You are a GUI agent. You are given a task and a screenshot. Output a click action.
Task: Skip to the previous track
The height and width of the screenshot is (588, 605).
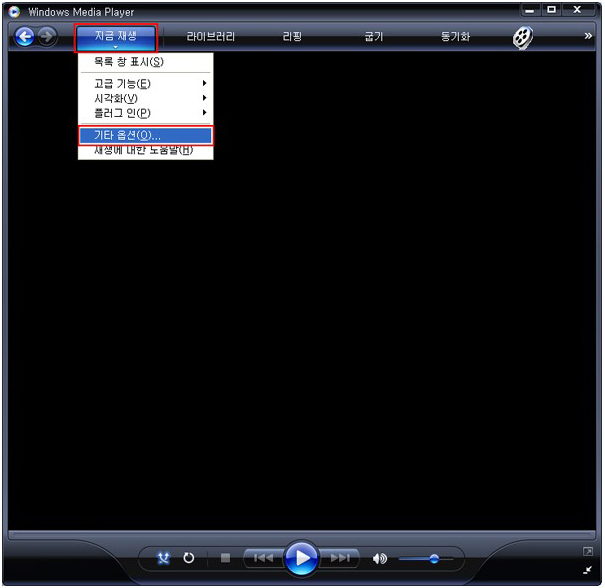pos(262,558)
